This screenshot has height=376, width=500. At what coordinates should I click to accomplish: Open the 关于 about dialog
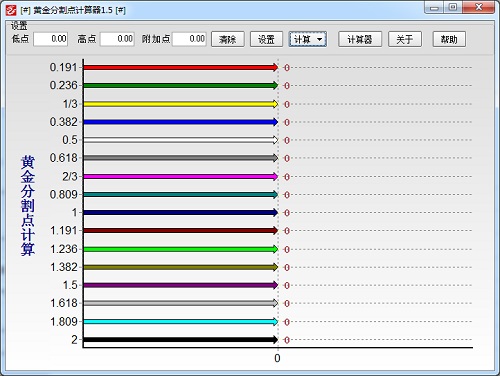[x=405, y=39]
